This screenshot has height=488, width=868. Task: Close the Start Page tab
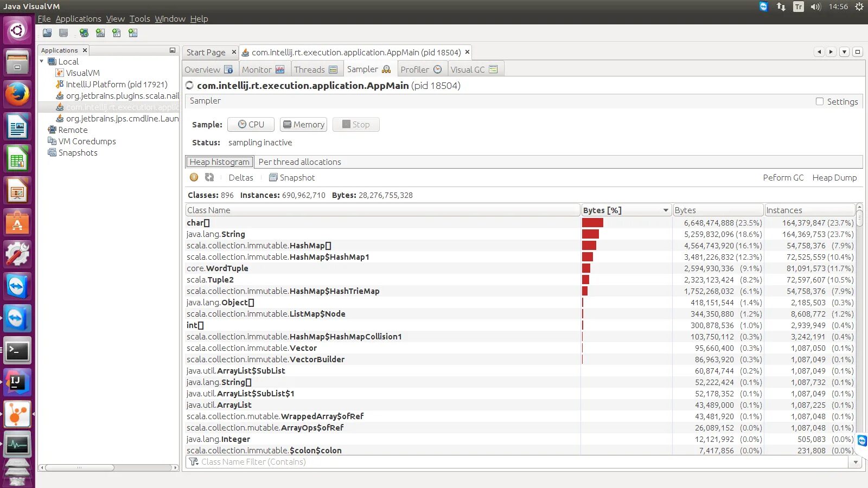click(x=234, y=52)
